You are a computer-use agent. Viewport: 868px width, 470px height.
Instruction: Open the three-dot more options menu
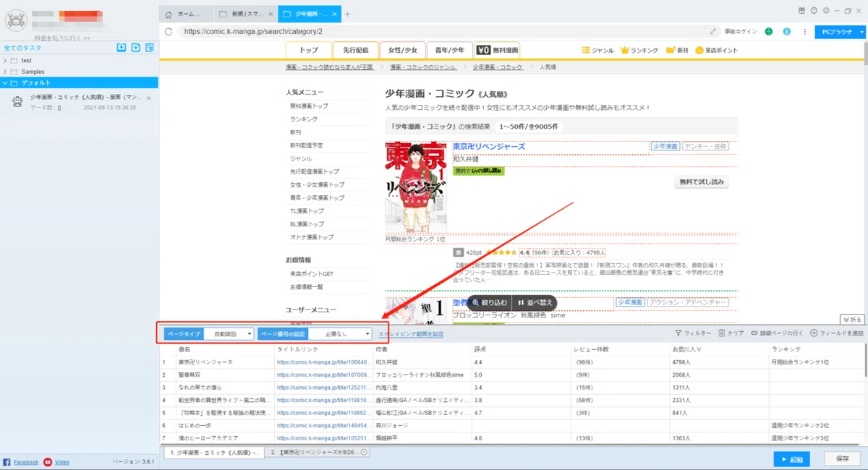tap(804, 31)
